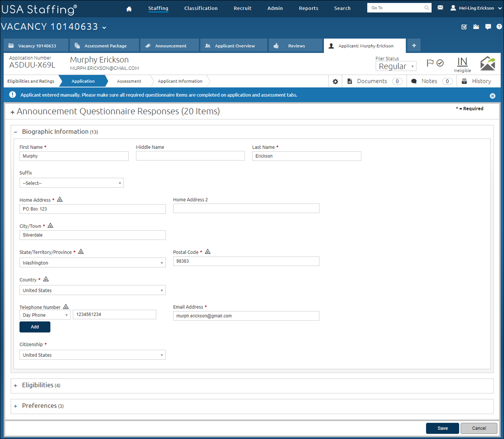Image resolution: width=504 pixels, height=439 pixels.
Task: Click the comment bubble icon in header
Action: pyautogui.click(x=488, y=27)
